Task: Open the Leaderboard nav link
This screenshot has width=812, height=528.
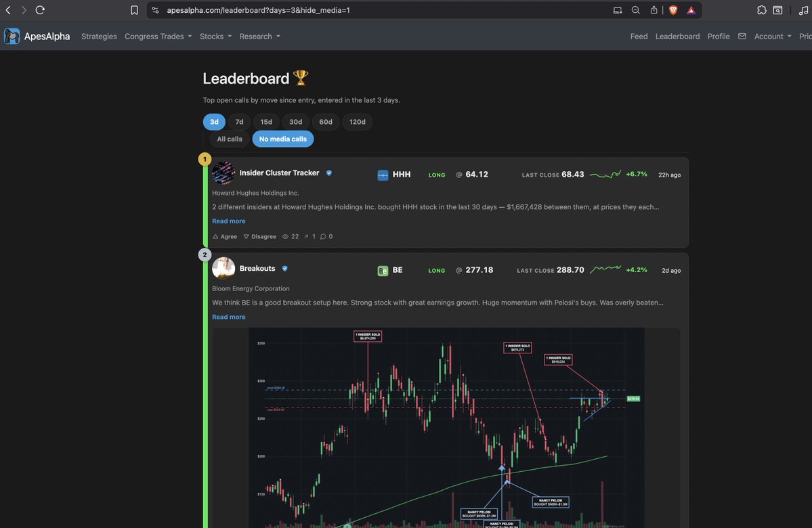Action: pyautogui.click(x=677, y=37)
